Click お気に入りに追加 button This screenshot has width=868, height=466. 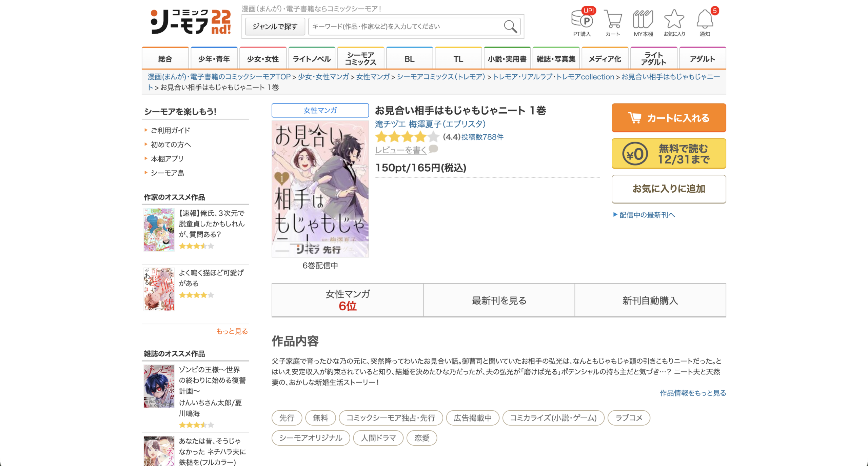(x=669, y=189)
